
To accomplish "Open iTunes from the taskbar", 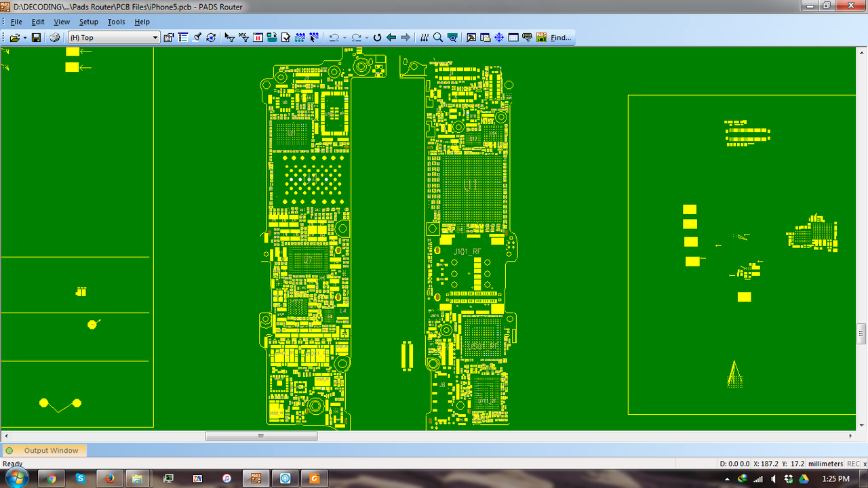I will coord(227,479).
